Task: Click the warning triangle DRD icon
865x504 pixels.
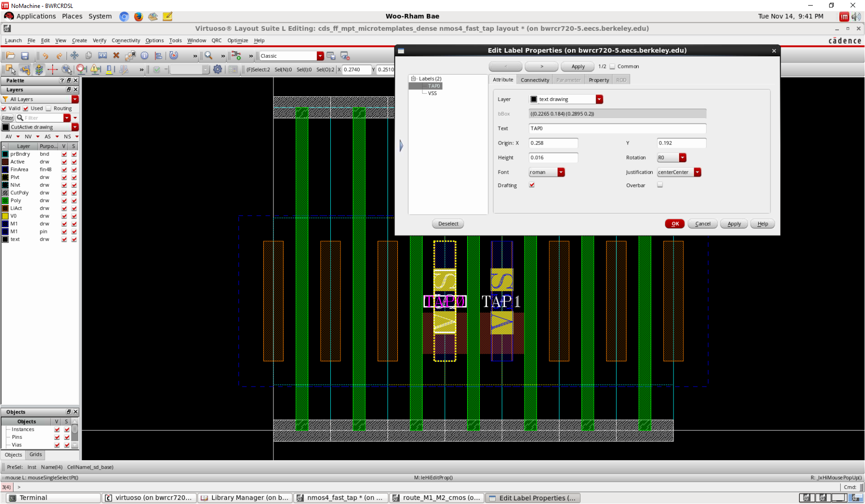Action: pos(95,69)
